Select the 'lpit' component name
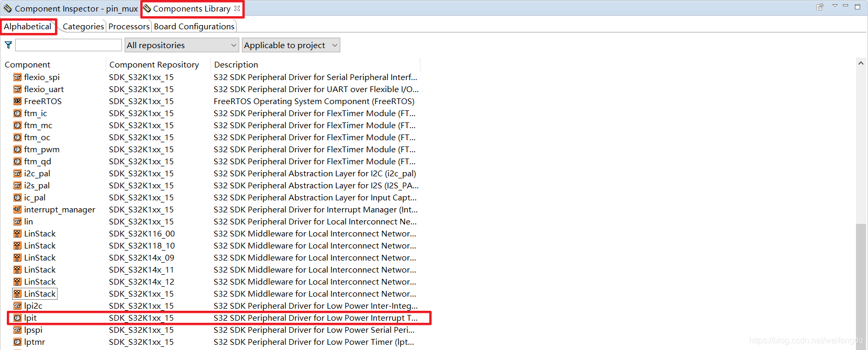The image size is (868, 350). click(x=30, y=318)
